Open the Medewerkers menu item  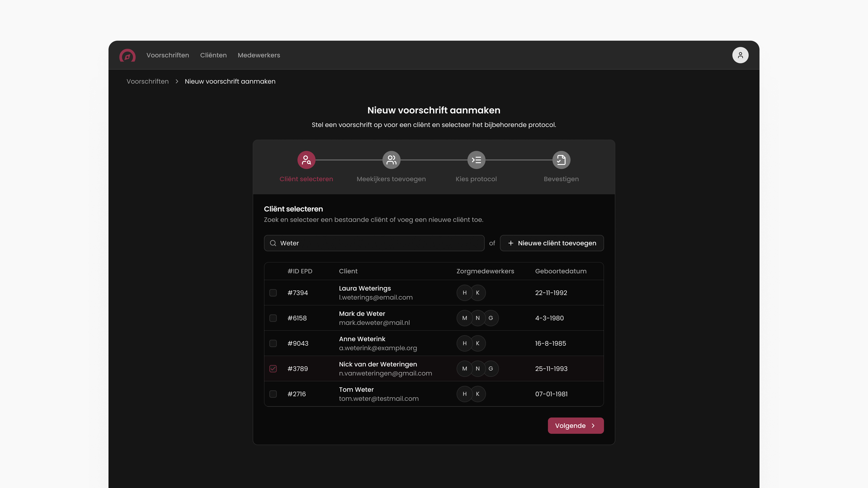[x=259, y=55]
